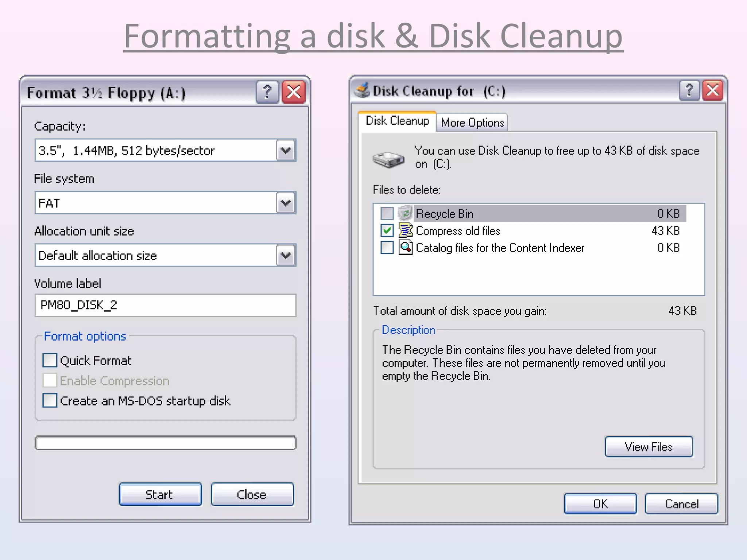Click the Default allocation size combo box
Screen dimensions: 747x560
(165, 255)
